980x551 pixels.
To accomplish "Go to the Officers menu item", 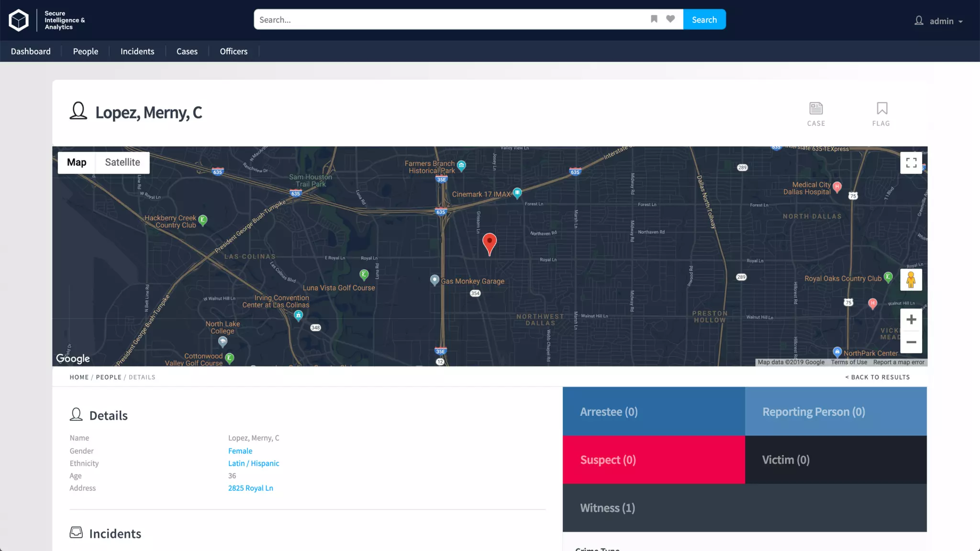I will 234,51.
